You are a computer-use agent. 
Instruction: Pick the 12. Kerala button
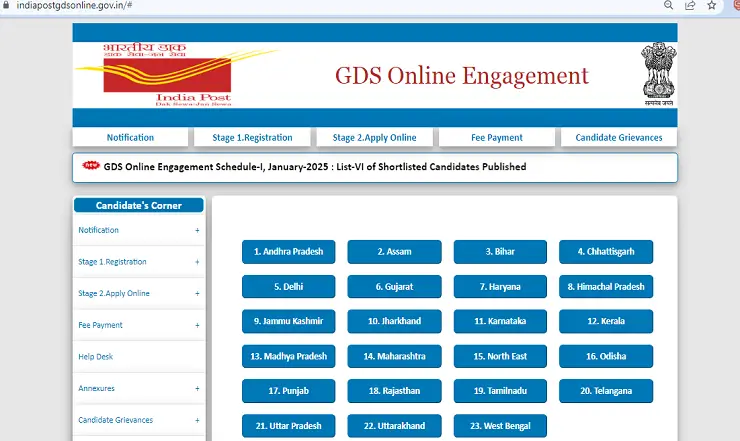click(606, 321)
